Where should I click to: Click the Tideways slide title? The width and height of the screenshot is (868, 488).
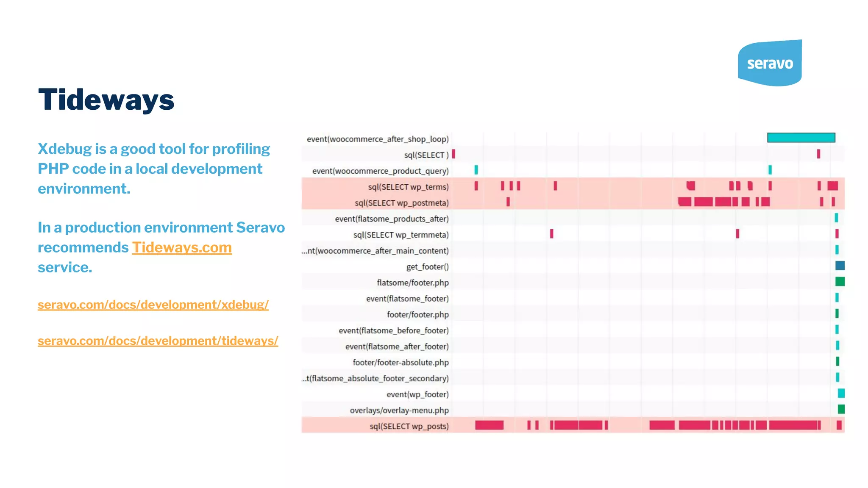(x=106, y=100)
